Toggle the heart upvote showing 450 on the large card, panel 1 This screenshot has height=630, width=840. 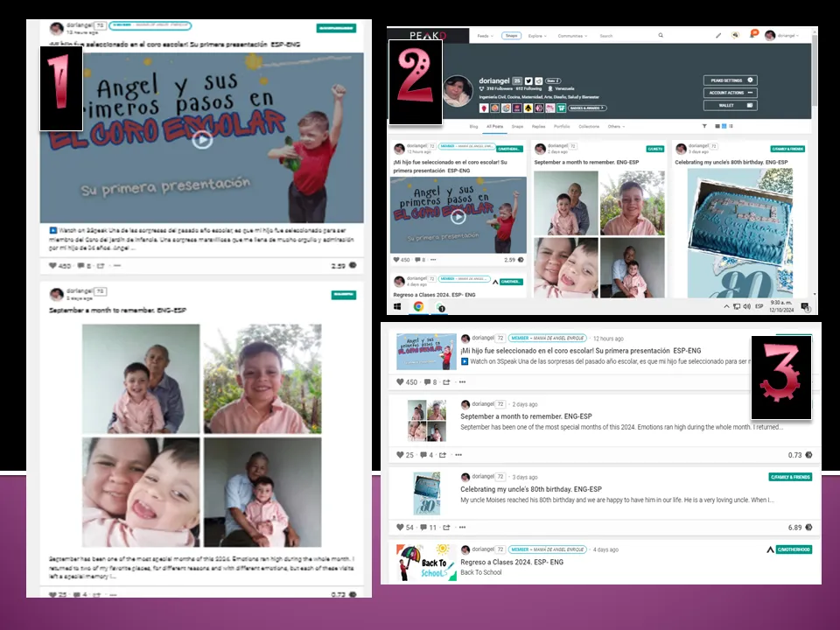tap(52, 266)
